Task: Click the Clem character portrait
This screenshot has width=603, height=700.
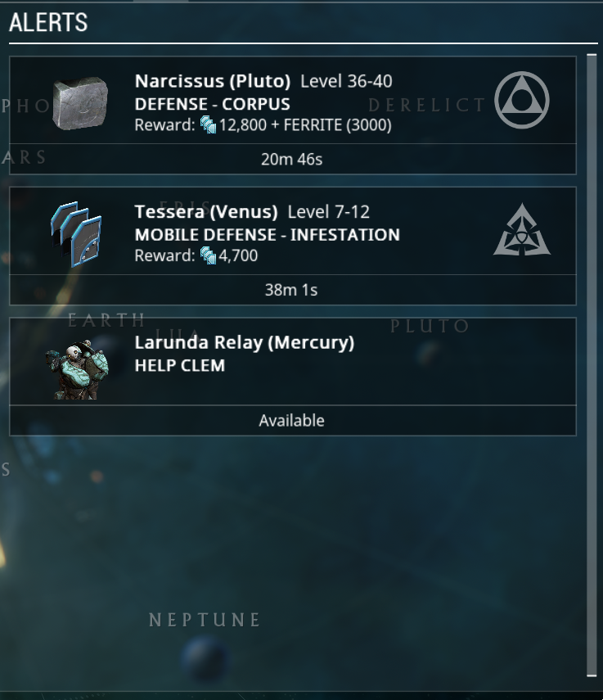Action: (x=77, y=370)
